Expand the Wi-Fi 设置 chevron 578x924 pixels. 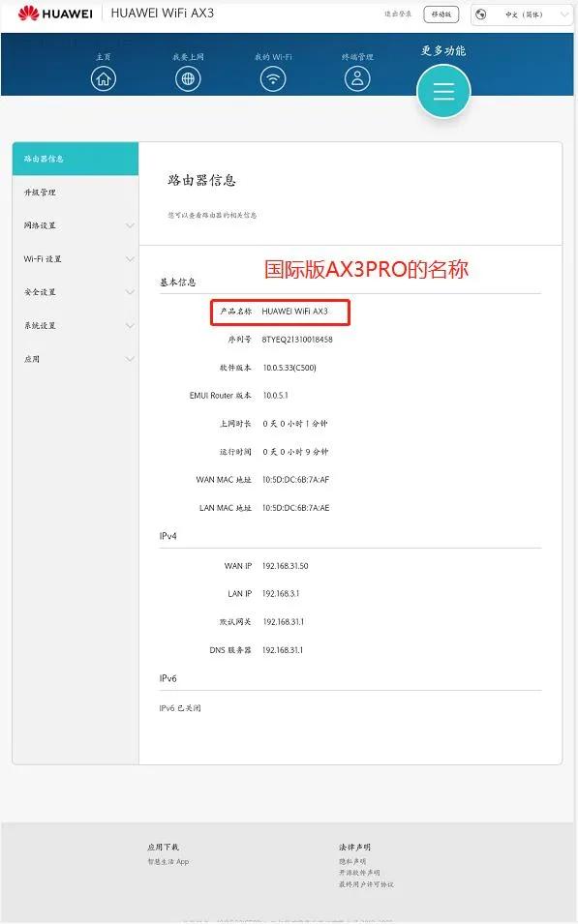(130, 258)
